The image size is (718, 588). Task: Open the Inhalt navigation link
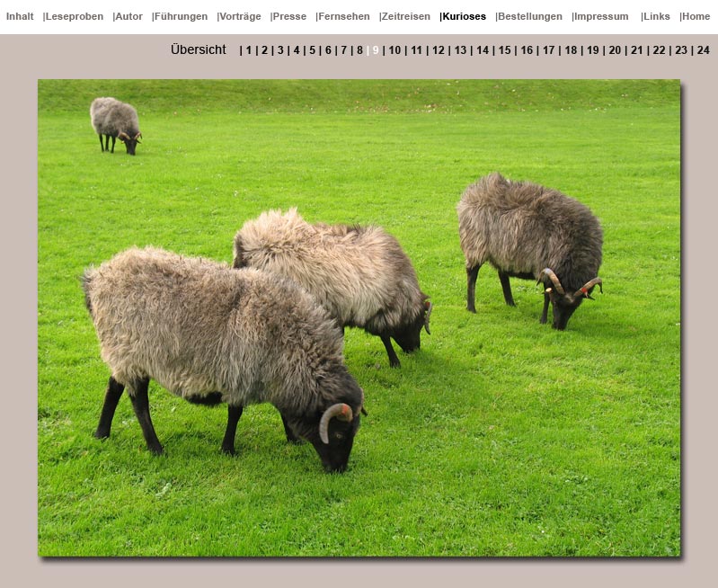tap(20, 16)
